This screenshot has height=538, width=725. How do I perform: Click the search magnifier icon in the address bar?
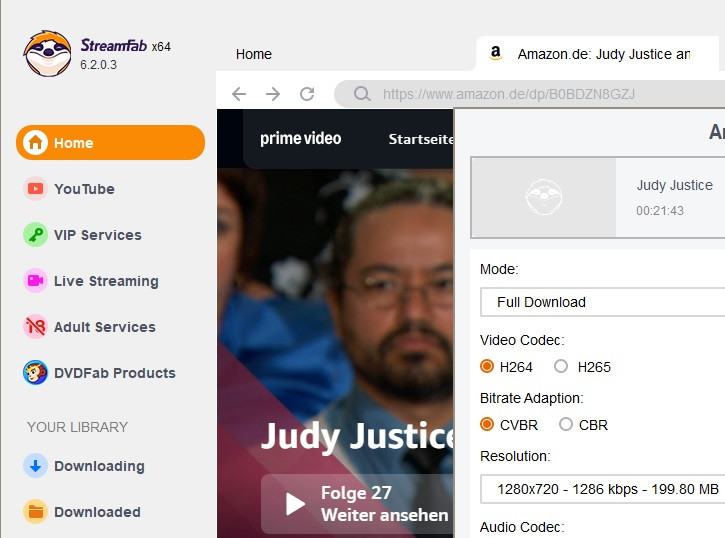coord(362,94)
